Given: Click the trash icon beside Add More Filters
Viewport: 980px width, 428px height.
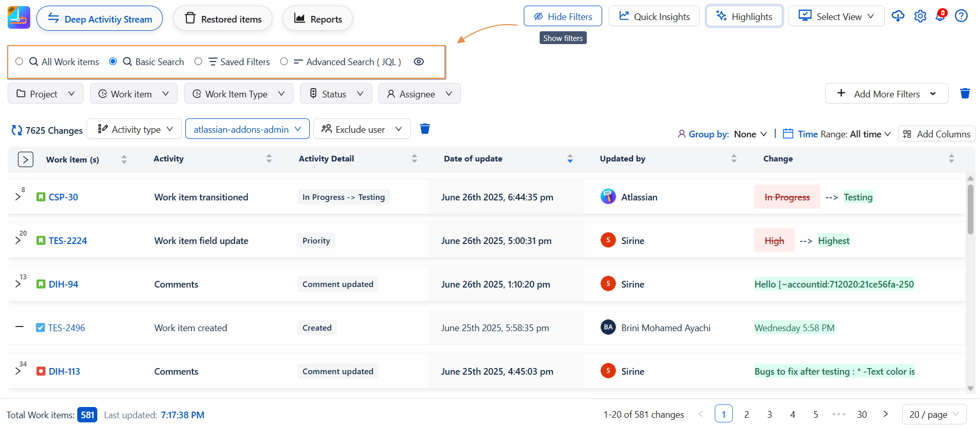Looking at the screenshot, I should 965,93.
